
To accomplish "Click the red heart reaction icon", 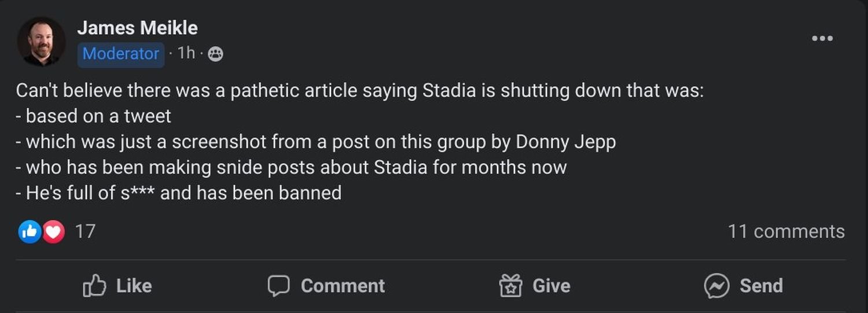I will [53, 232].
